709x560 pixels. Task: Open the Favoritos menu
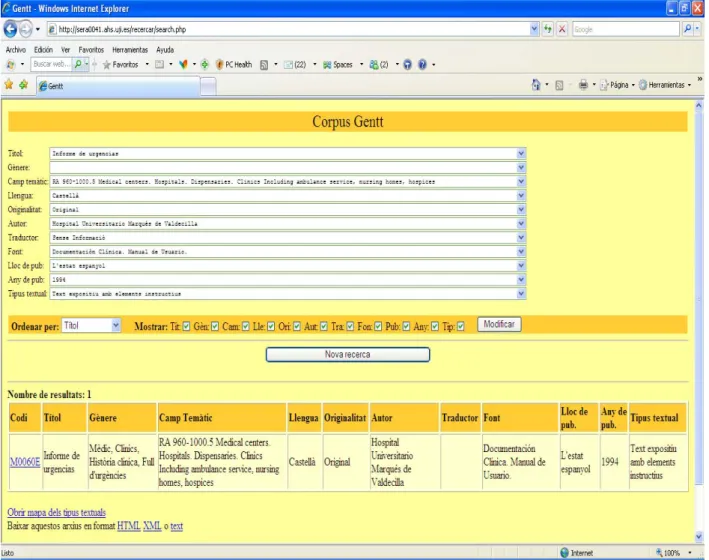coord(91,50)
